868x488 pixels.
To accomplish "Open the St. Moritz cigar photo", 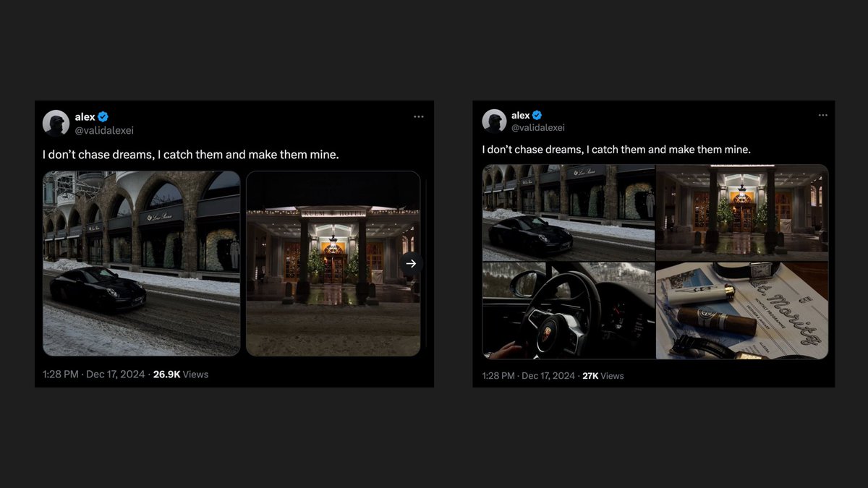I will 742,310.
